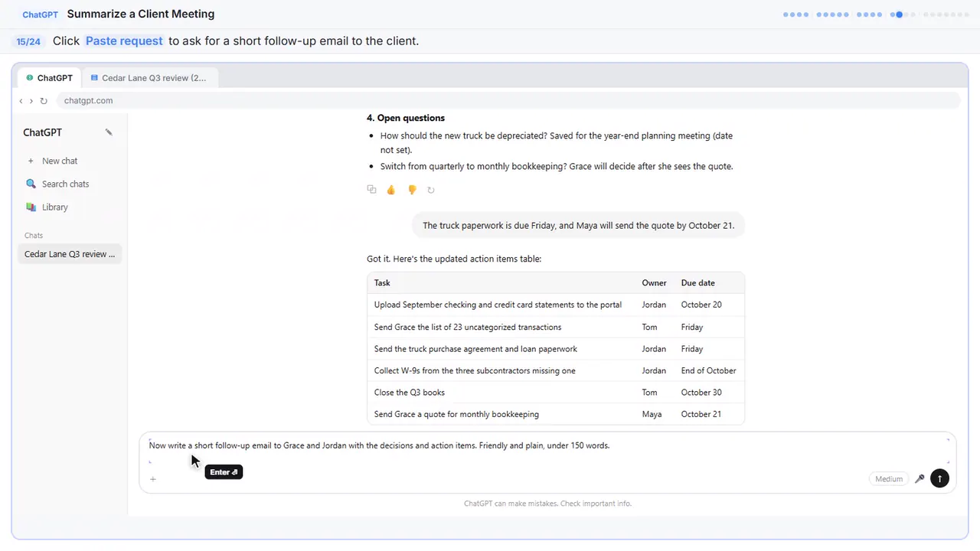Click the 'Maya' owner cell
The width and height of the screenshot is (980, 551).
click(x=652, y=415)
